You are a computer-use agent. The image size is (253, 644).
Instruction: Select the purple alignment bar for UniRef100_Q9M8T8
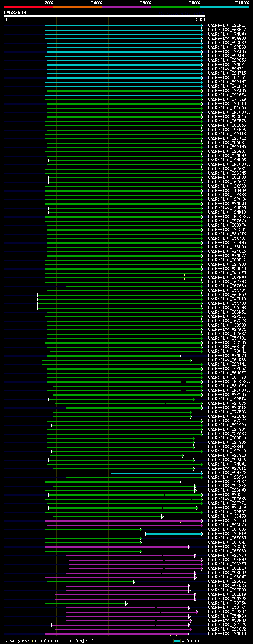click(x=117, y=634)
